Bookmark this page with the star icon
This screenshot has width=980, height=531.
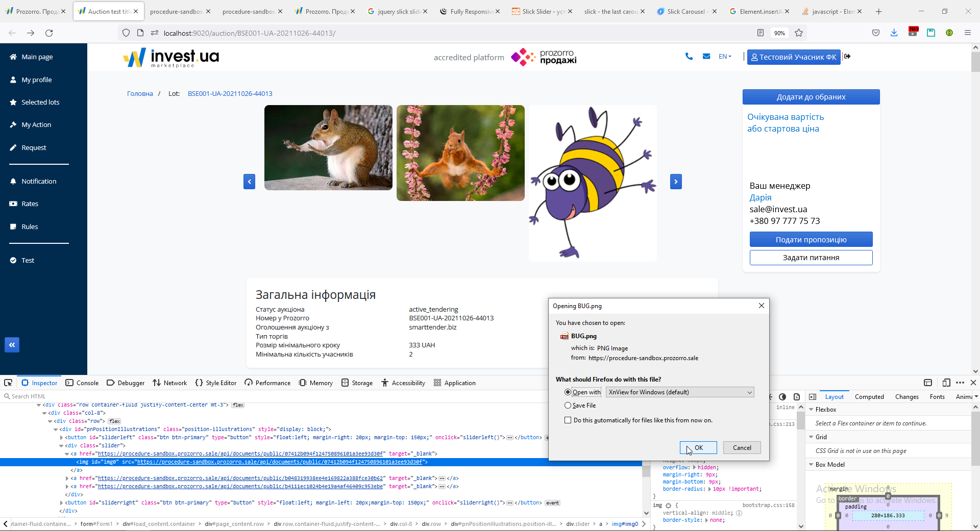[799, 33]
